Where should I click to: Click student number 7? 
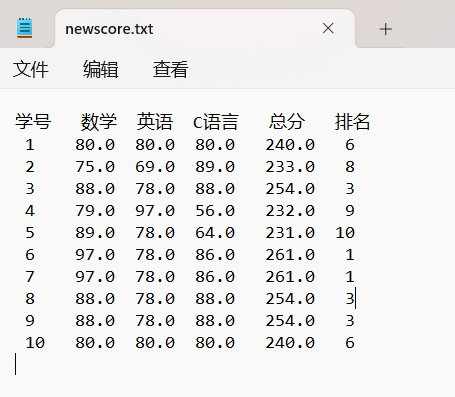pos(30,277)
